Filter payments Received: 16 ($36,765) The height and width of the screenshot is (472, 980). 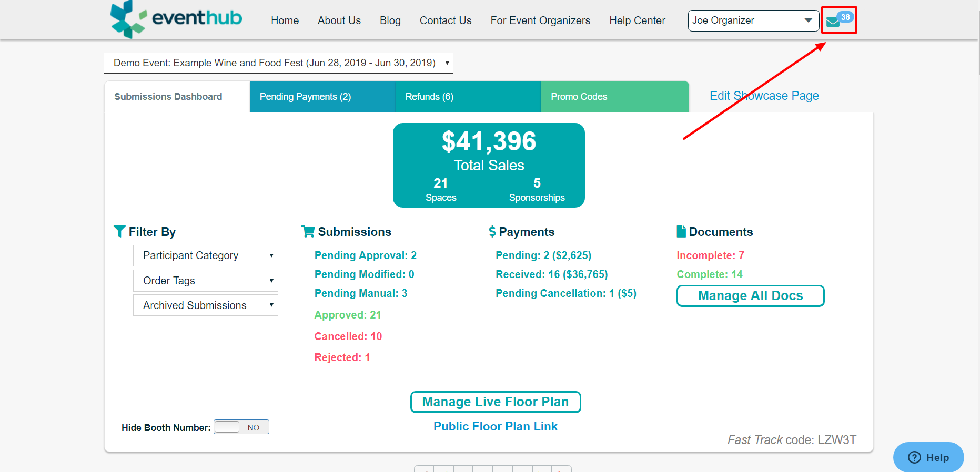552,274
